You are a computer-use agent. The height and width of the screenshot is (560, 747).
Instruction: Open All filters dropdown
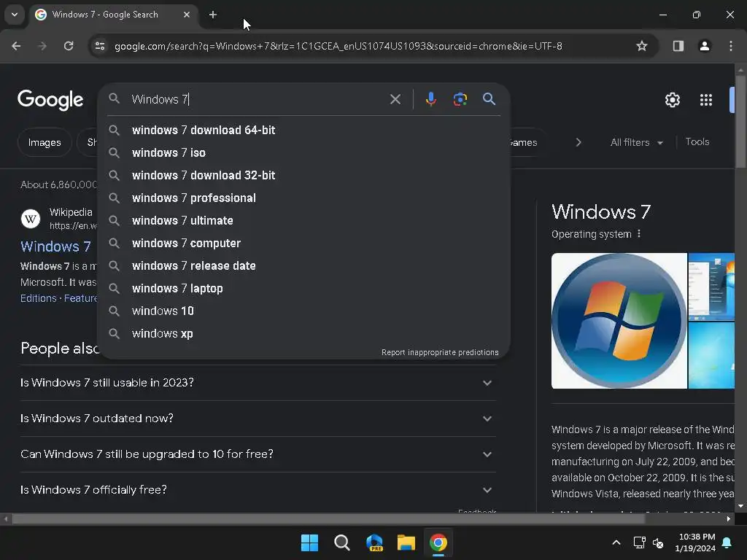(x=636, y=142)
